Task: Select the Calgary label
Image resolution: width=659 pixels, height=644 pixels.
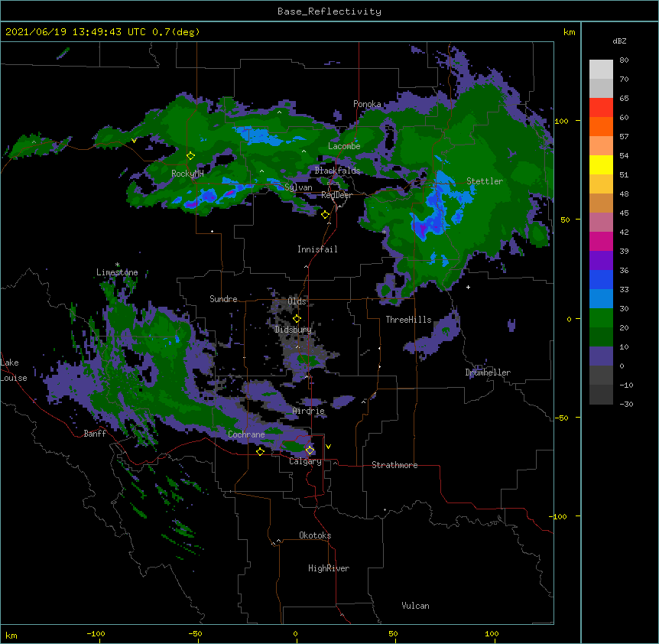Action: pyautogui.click(x=305, y=461)
